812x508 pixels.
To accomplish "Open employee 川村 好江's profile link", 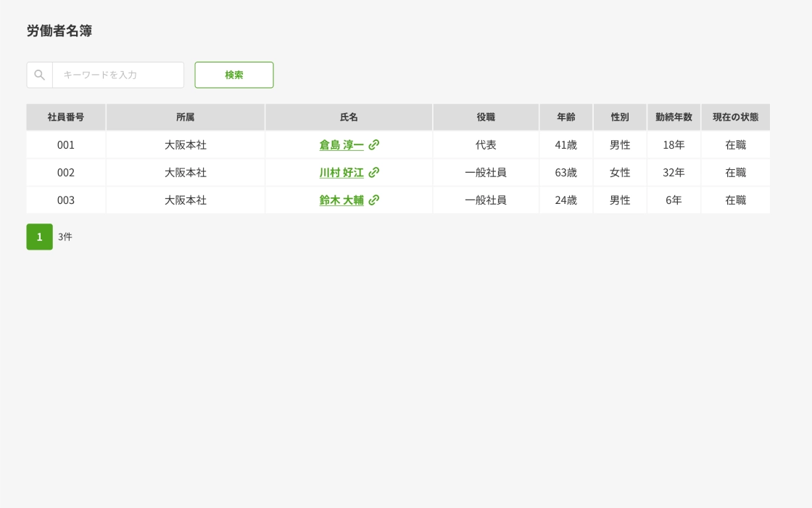I will [x=341, y=172].
